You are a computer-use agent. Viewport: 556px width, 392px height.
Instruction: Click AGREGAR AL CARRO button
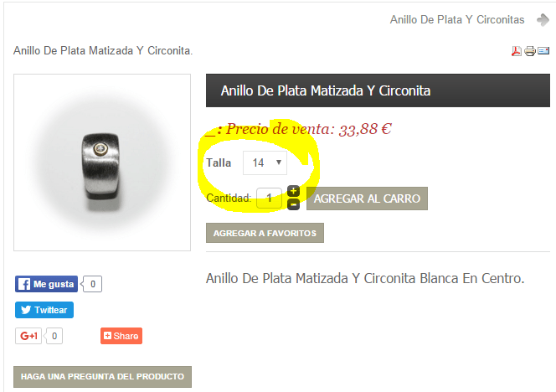[367, 199]
